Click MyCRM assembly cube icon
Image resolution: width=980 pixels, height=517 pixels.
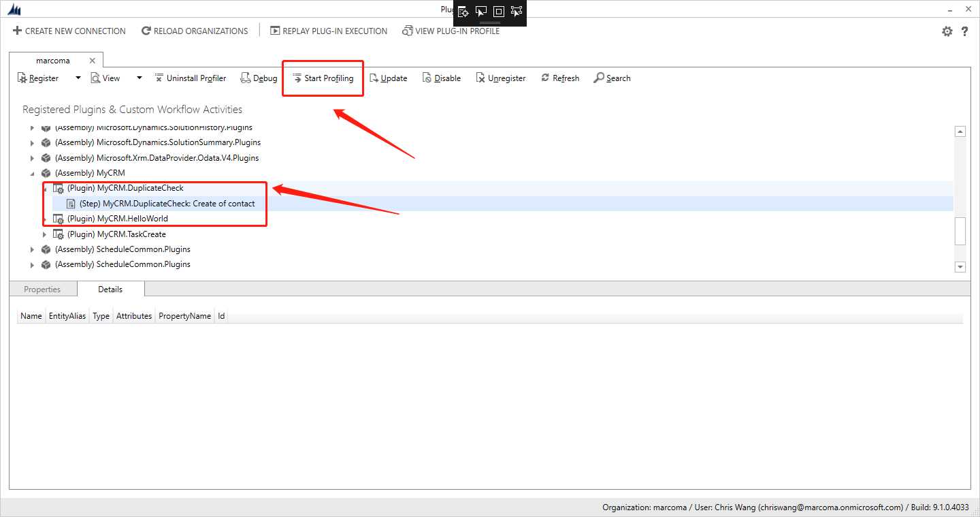tap(46, 173)
